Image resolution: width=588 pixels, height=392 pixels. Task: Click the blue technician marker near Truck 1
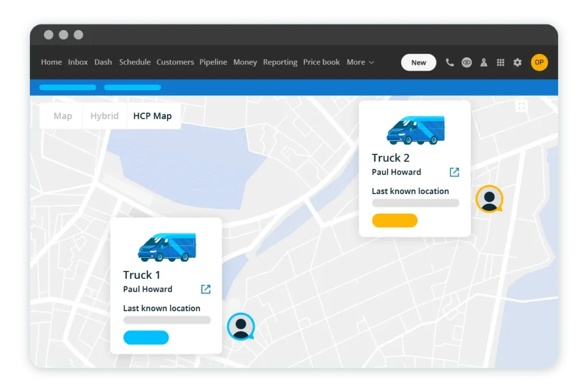(241, 325)
